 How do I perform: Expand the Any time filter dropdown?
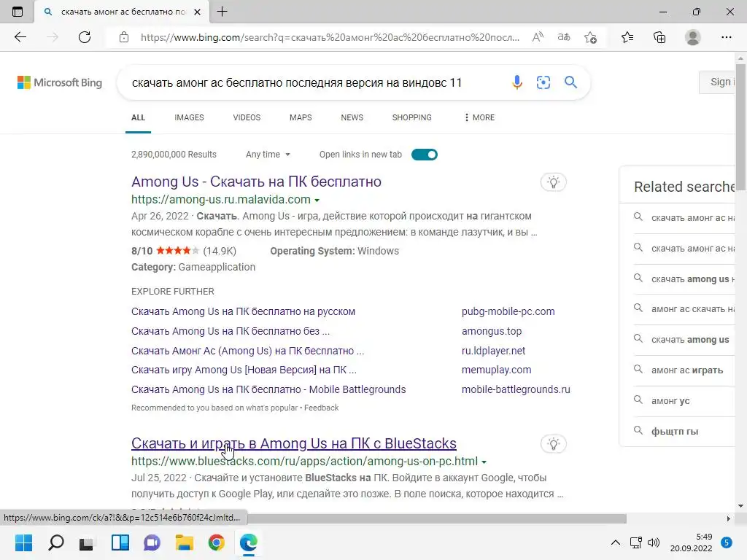268,155
